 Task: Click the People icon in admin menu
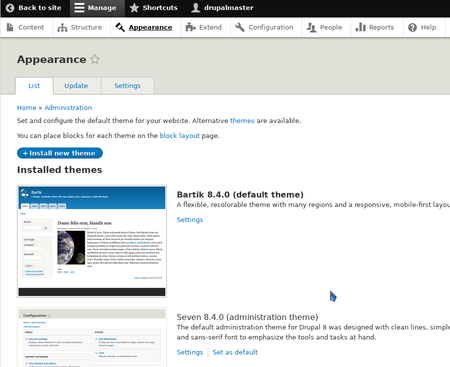[311, 27]
